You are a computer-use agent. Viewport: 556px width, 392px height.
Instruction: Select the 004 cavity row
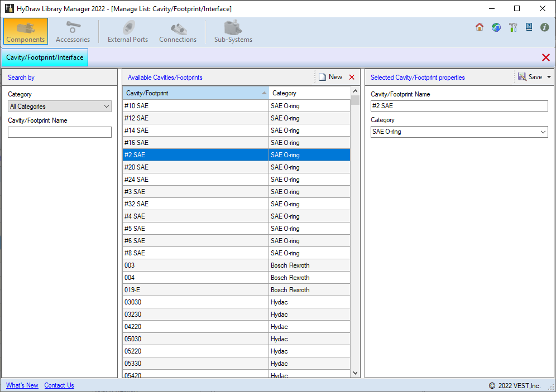tap(236, 278)
